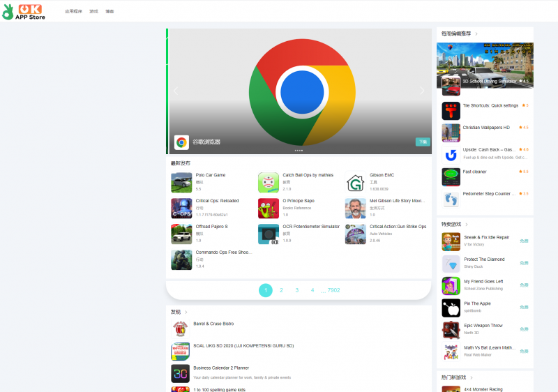Expand the 热门新游戏 section chevron
Viewport: 558px width, 392px height.
click(472, 378)
